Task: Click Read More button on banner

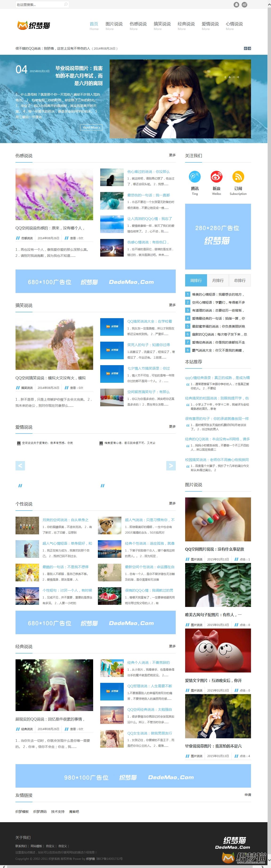Action: [x=91, y=127]
